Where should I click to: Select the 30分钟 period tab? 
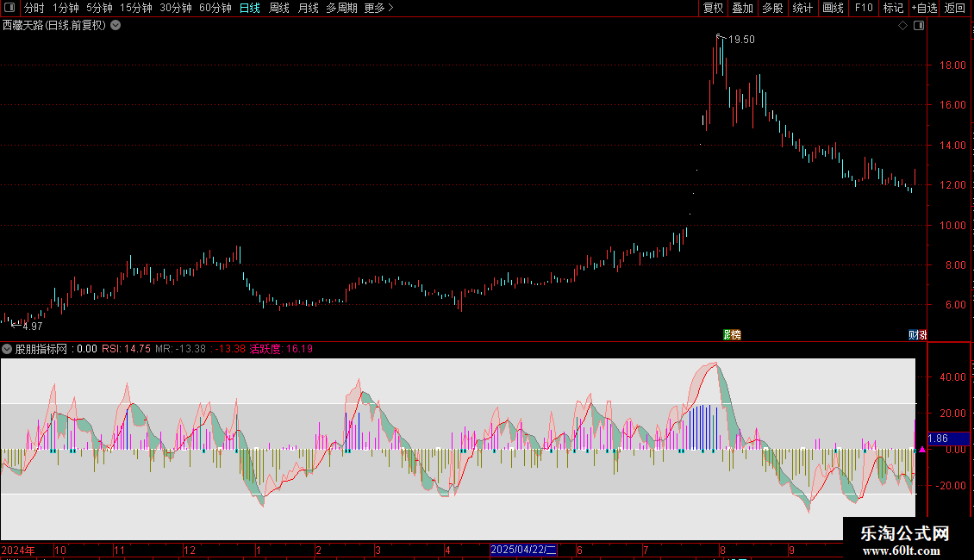click(176, 8)
